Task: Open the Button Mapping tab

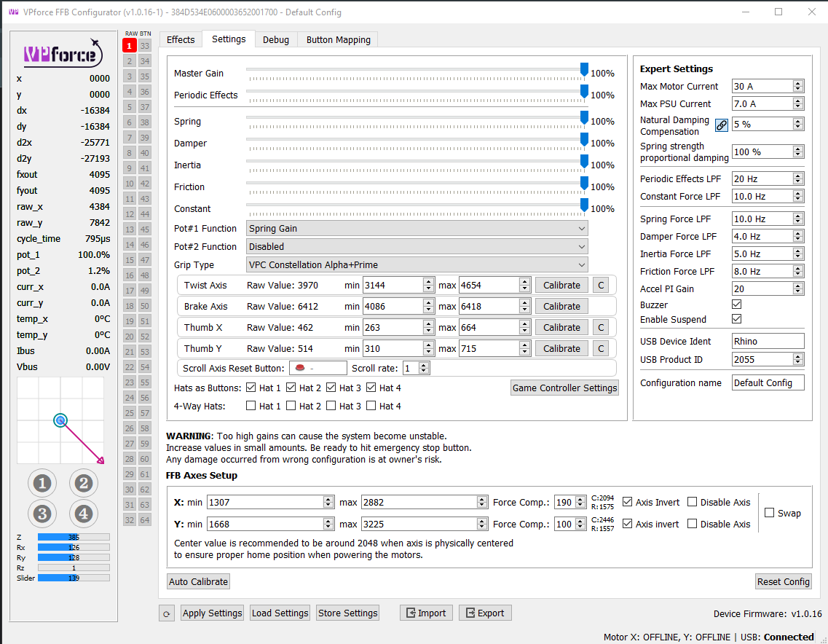Action: click(337, 39)
